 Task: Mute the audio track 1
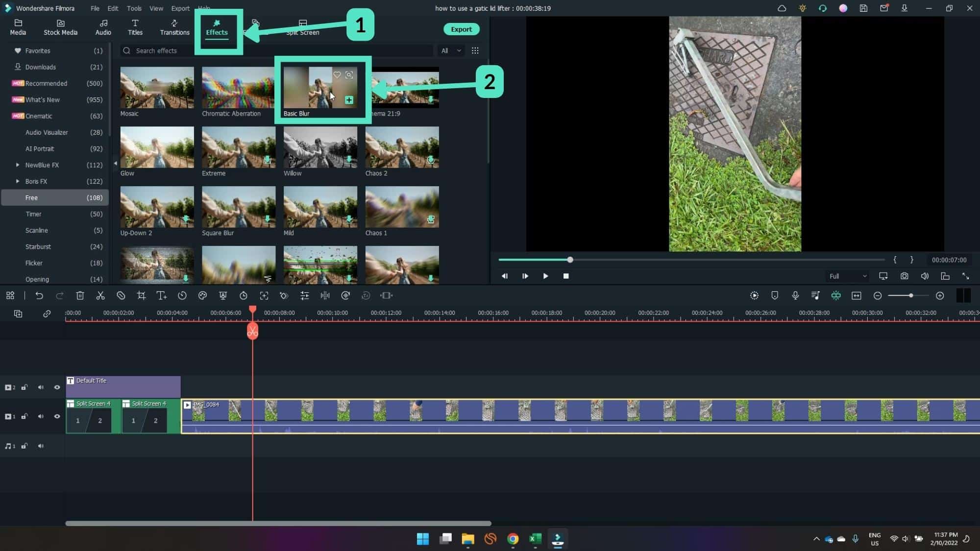(41, 446)
